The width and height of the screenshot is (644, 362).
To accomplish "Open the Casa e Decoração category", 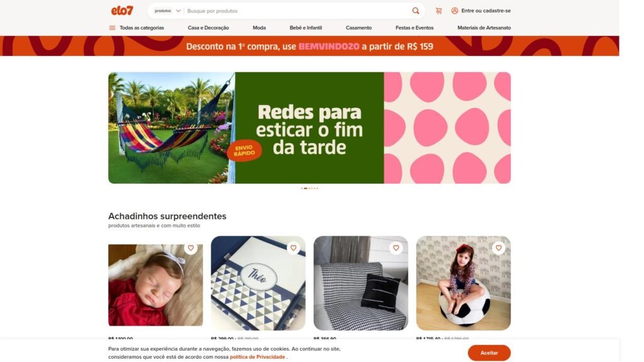I will [x=208, y=28].
